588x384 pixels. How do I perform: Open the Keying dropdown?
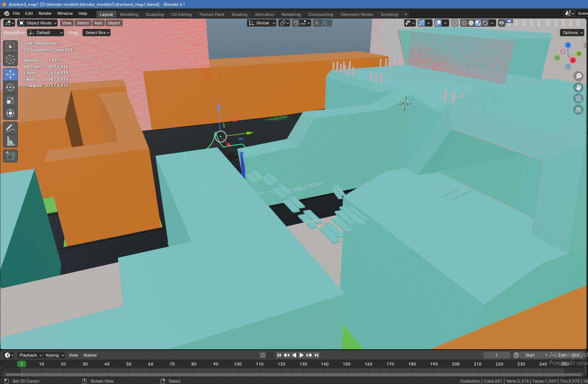54,355
